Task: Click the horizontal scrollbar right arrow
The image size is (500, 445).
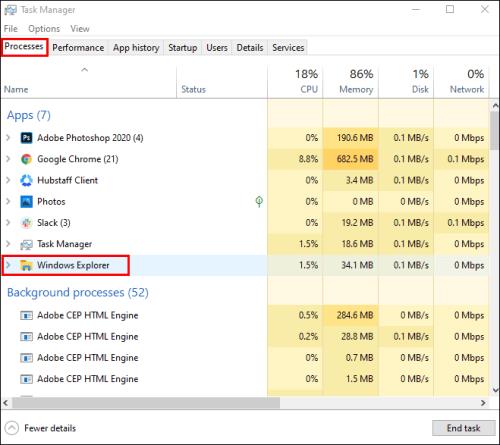Action: tap(483, 403)
